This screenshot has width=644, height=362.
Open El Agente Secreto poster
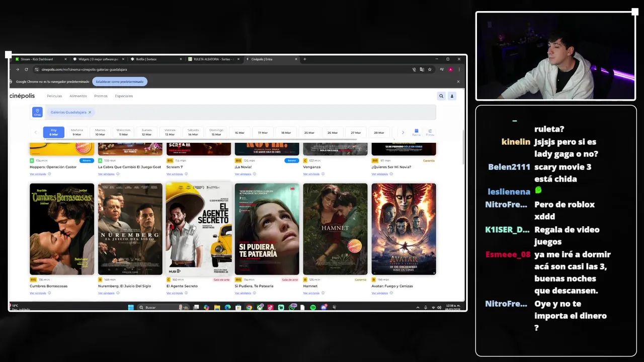point(199,229)
